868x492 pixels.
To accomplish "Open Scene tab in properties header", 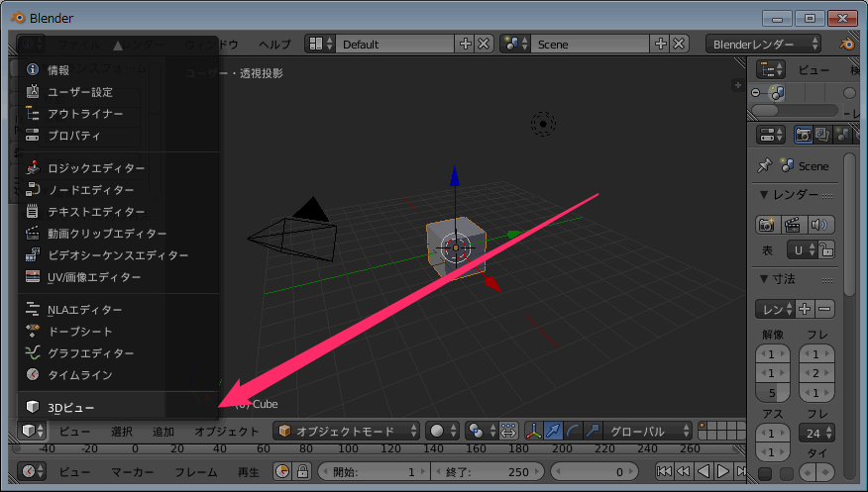I will 842,135.
